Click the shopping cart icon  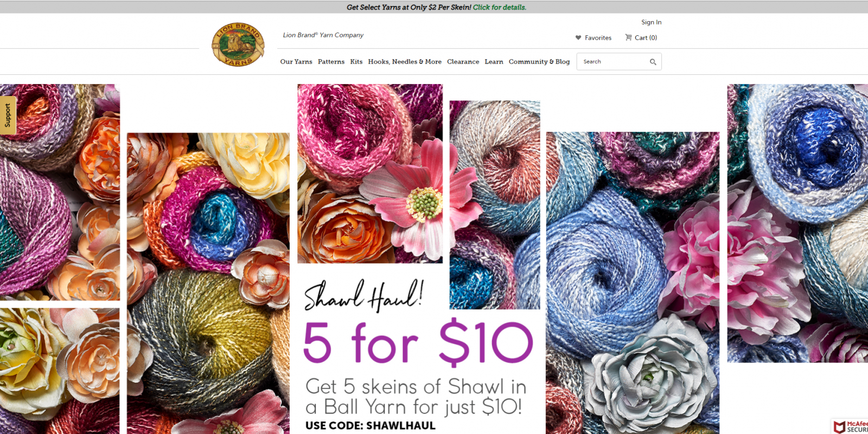[628, 37]
